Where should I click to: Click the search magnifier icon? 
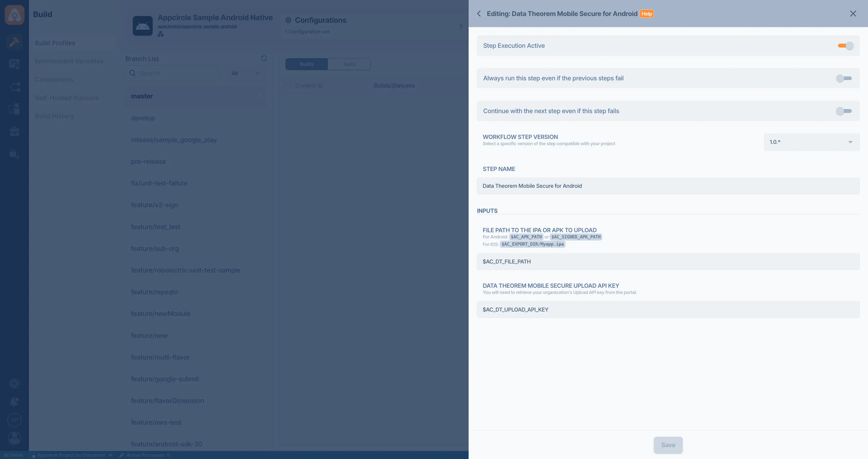point(133,73)
